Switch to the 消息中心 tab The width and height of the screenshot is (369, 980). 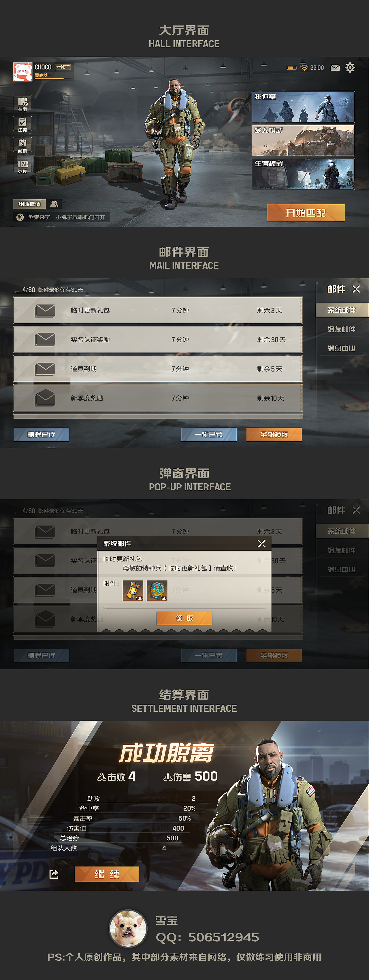[342, 348]
